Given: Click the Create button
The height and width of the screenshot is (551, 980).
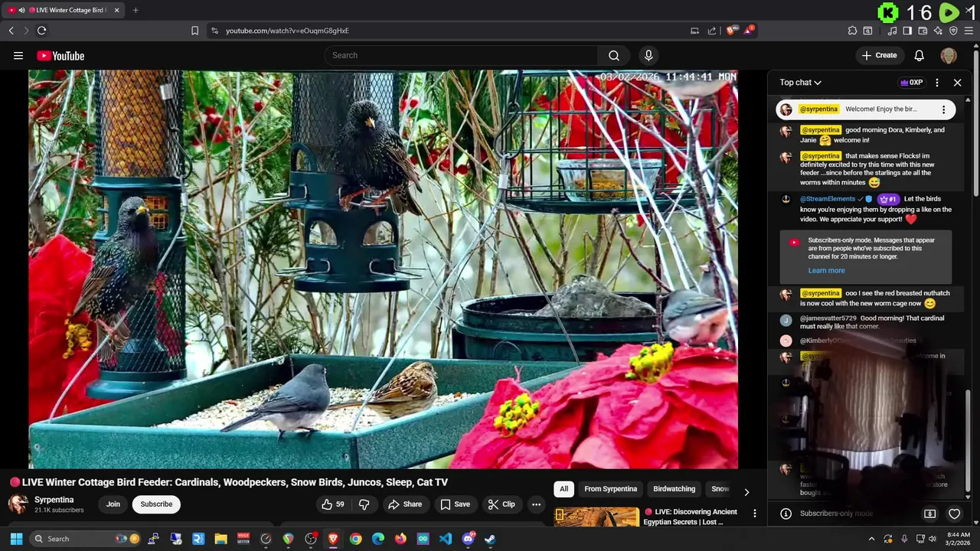Looking at the screenshot, I should [x=879, y=55].
